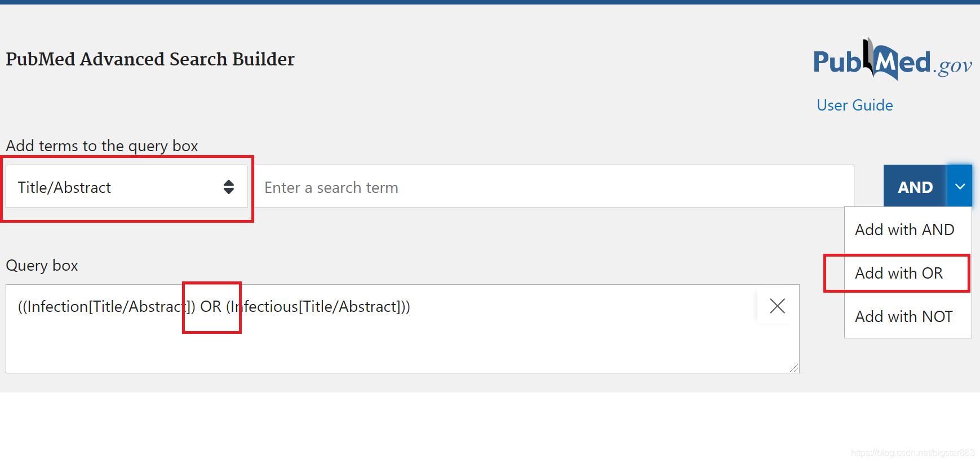This screenshot has height=463, width=980.
Task: Select "Add with NOT" from the menu
Action: [x=903, y=316]
